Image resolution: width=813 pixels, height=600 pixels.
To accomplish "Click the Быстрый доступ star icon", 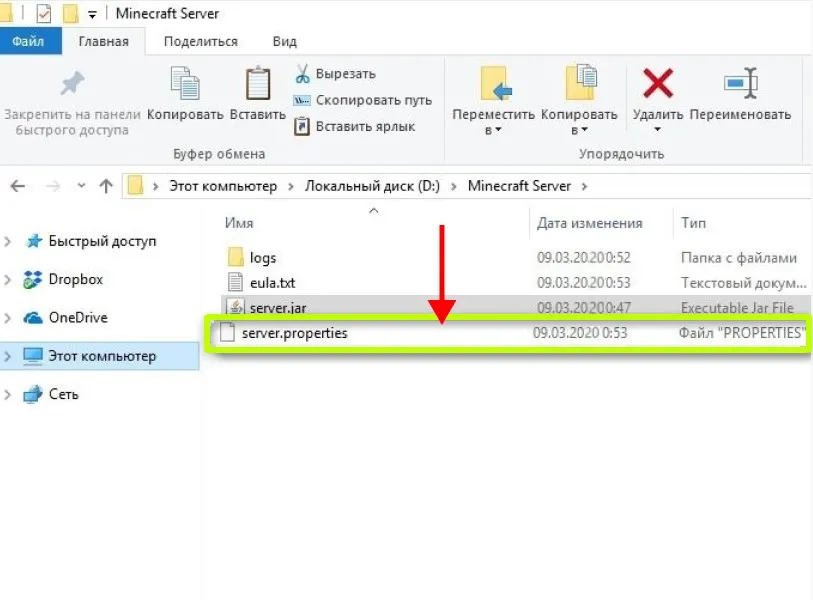I will (x=34, y=241).
